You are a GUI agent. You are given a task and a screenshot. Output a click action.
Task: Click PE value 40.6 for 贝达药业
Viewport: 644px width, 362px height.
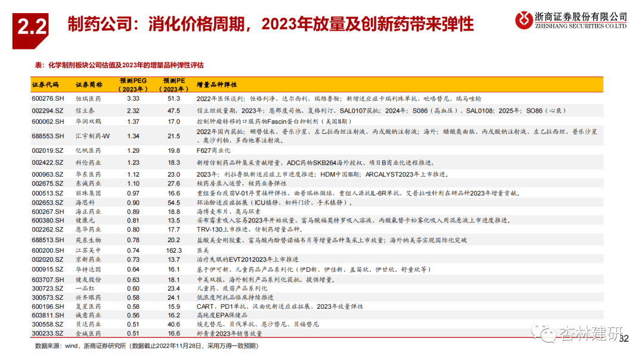pos(174,324)
